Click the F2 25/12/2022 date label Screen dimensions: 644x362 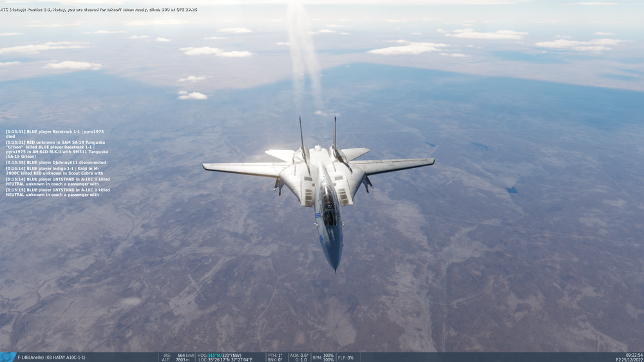[629, 360]
